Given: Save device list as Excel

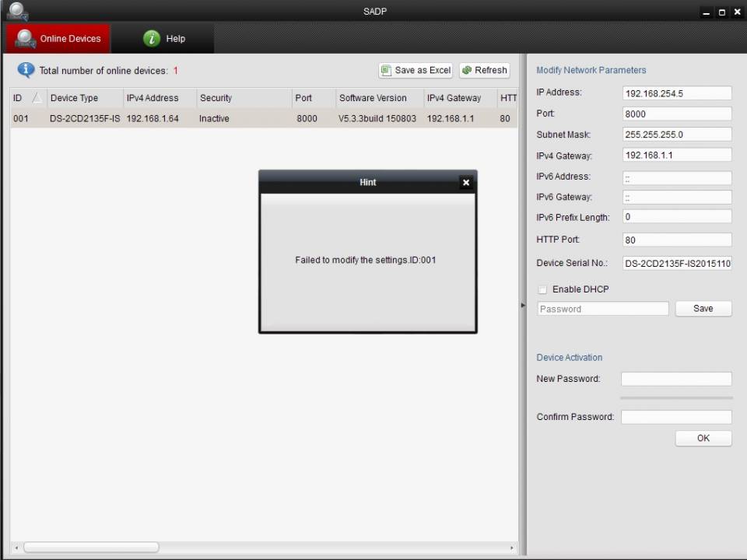Looking at the screenshot, I should tap(416, 71).
